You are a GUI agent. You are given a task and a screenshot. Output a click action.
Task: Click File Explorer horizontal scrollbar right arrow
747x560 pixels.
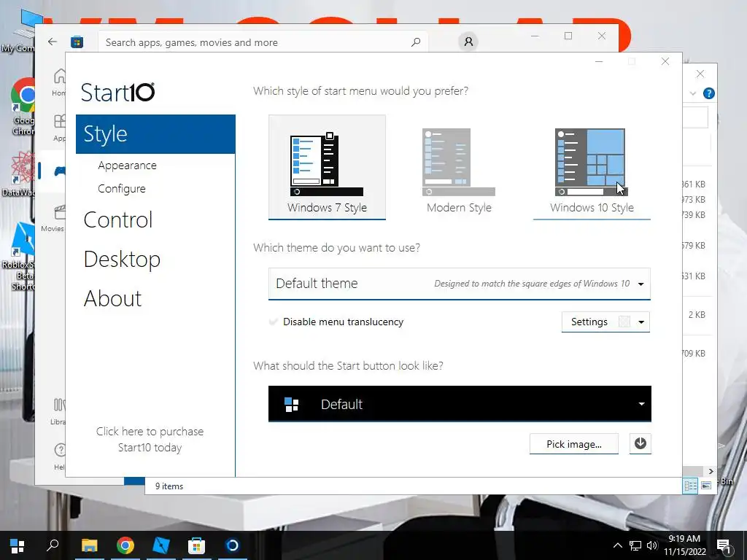pyautogui.click(x=711, y=471)
